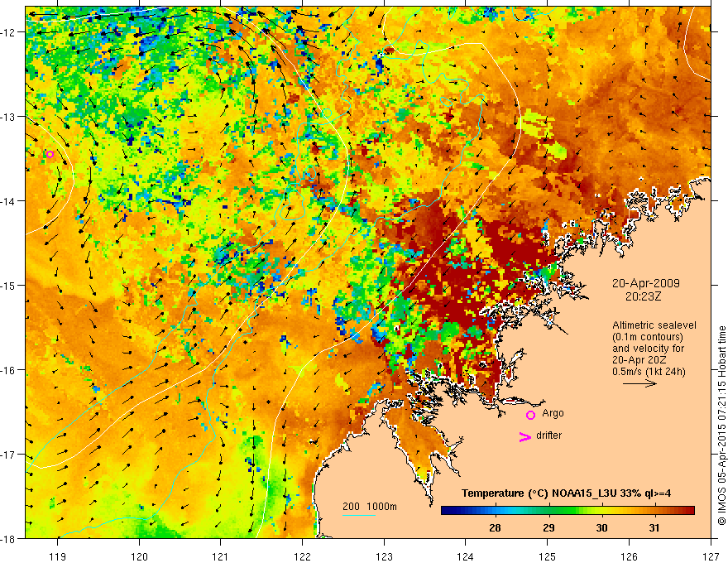
Task: Click the magenta drifter legend marker
Action: pos(524,436)
